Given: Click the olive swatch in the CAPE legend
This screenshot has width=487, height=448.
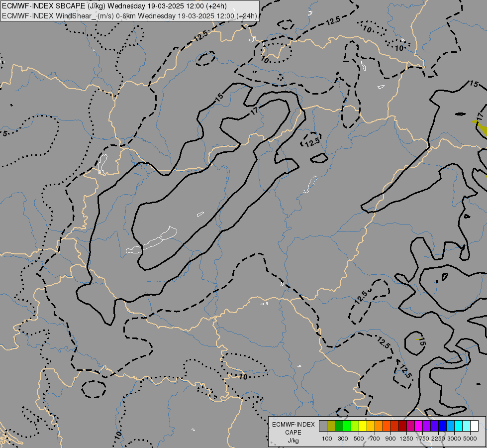Looking at the screenshot, I should [331, 426].
